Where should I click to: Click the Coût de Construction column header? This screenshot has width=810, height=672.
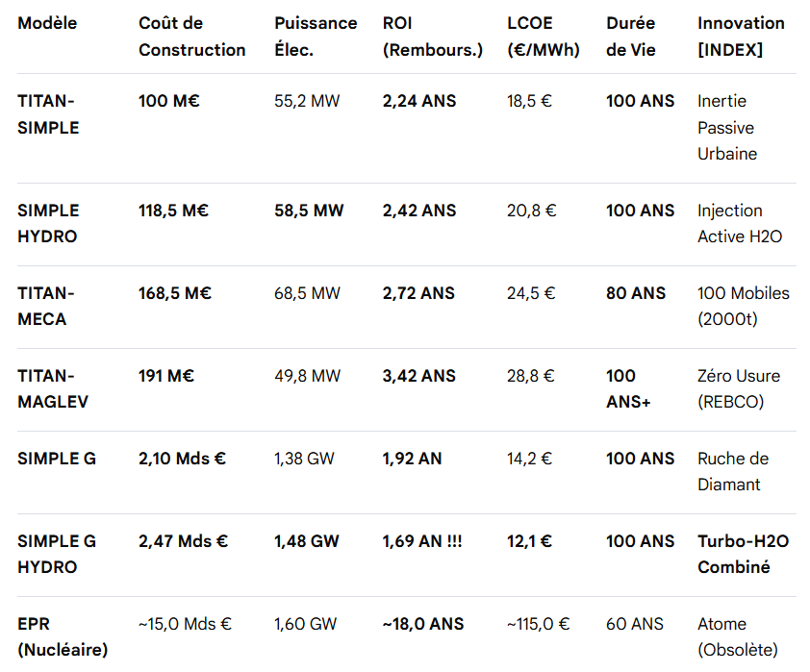pyautogui.click(x=191, y=37)
